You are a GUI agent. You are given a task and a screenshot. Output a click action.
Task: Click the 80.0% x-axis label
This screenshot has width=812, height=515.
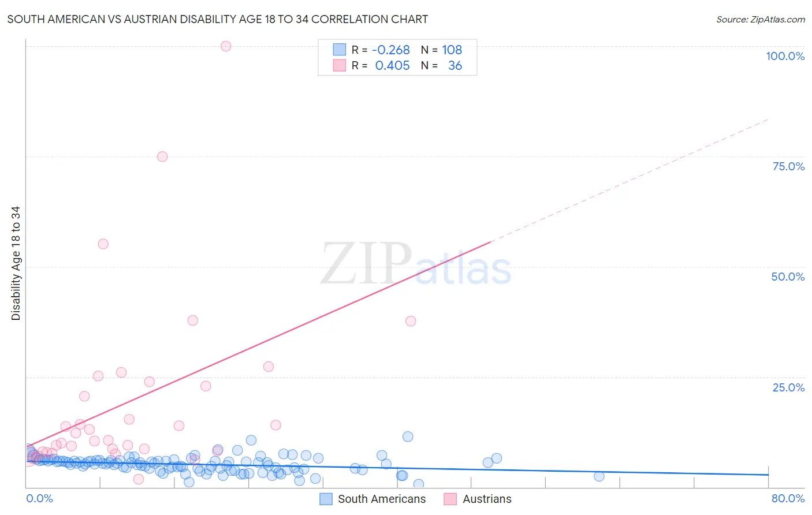click(x=788, y=498)
